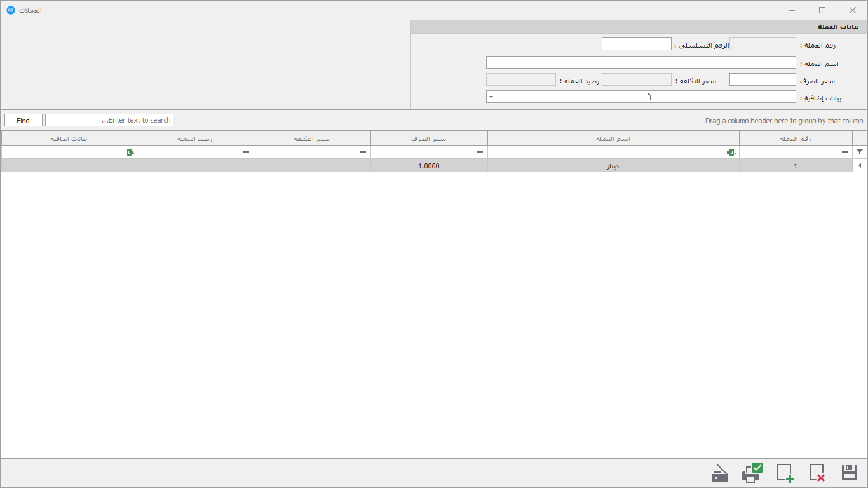This screenshot has height=488, width=868.
Task: Click the save floppy disk icon
Action: [849, 473]
